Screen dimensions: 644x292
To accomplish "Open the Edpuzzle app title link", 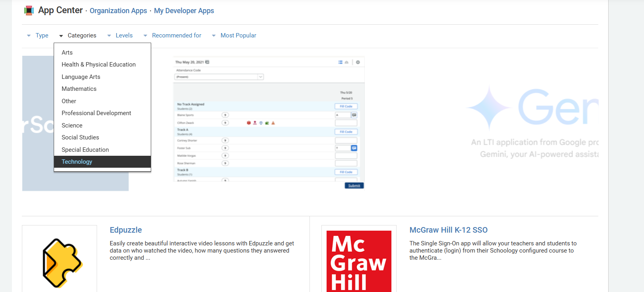I will (x=126, y=230).
